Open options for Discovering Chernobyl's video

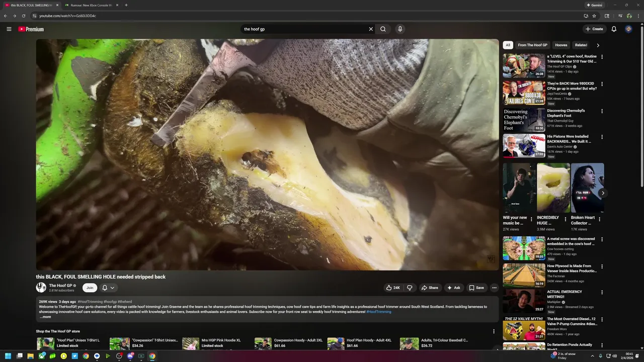click(602, 111)
